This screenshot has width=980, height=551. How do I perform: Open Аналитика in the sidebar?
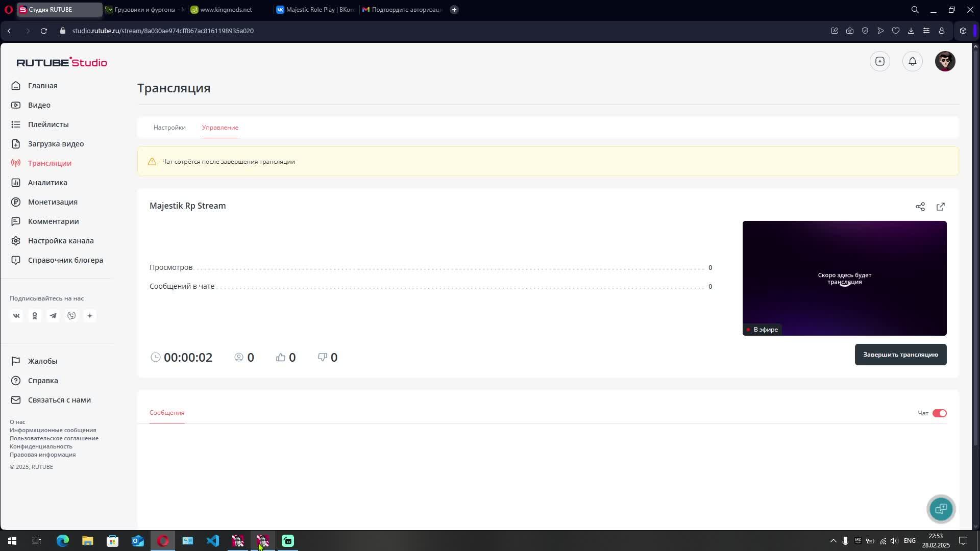(47, 183)
